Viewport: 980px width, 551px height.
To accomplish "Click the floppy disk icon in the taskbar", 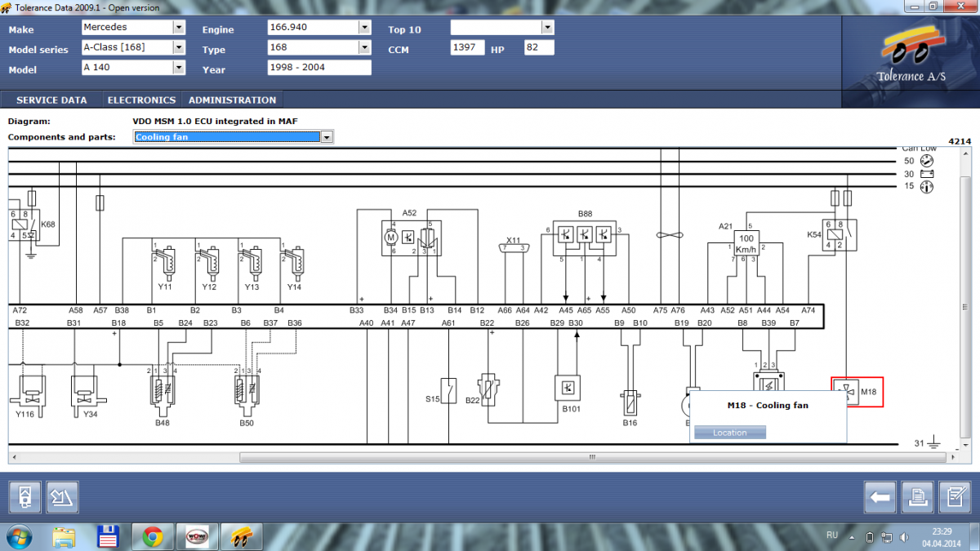I will [x=108, y=537].
